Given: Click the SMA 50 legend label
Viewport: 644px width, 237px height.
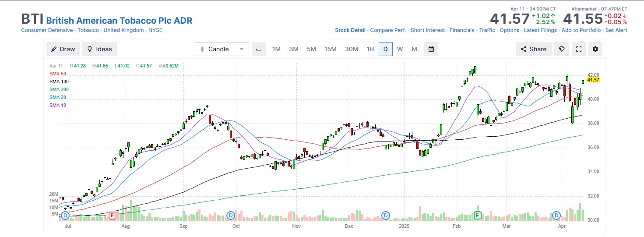Looking at the screenshot, I should [x=58, y=74].
